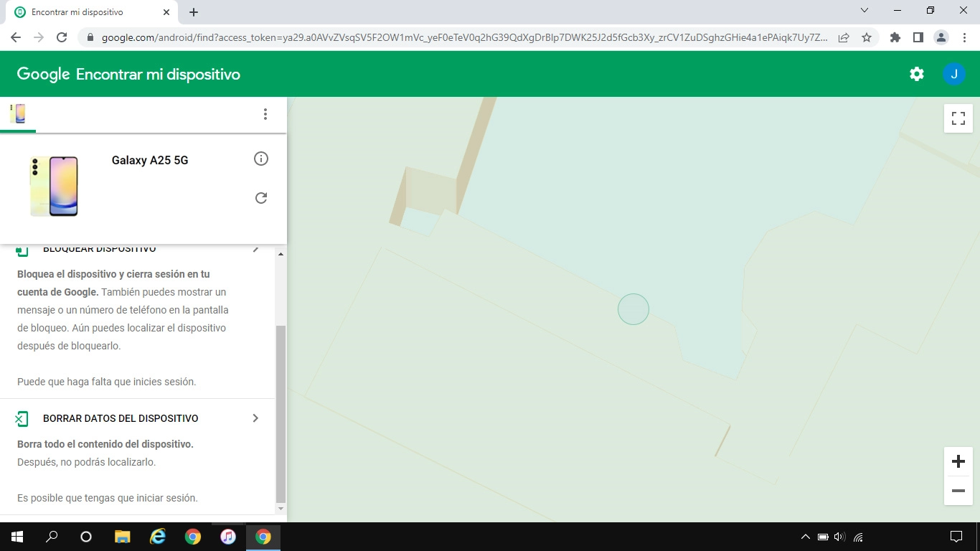The image size is (980, 551).
Task: Click the lock icon beside BLOQUEAR DISPOSITIVO
Action: [23, 248]
